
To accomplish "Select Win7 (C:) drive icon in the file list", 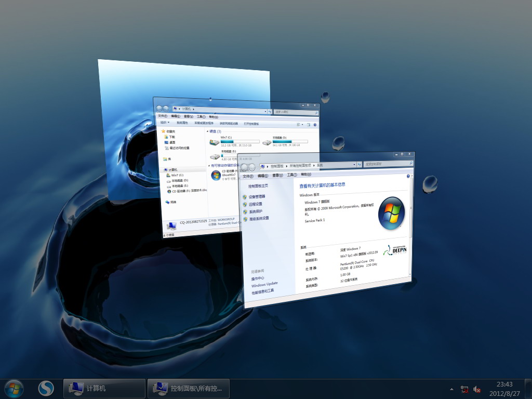I will [x=214, y=142].
